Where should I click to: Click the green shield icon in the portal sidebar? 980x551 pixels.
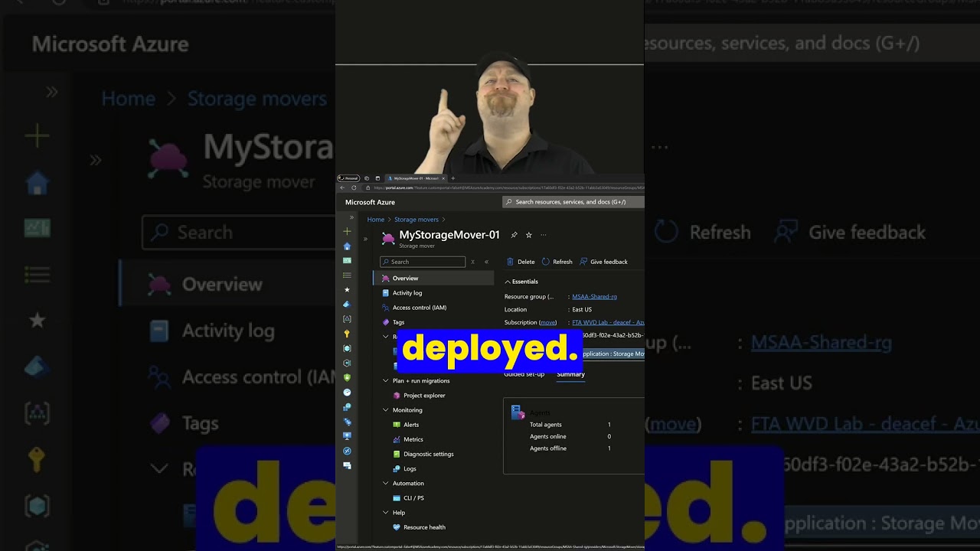pyautogui.click(x=347, y=377)
